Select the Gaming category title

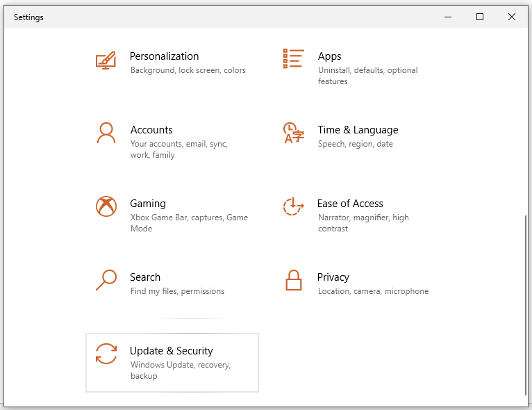(148, 204)
